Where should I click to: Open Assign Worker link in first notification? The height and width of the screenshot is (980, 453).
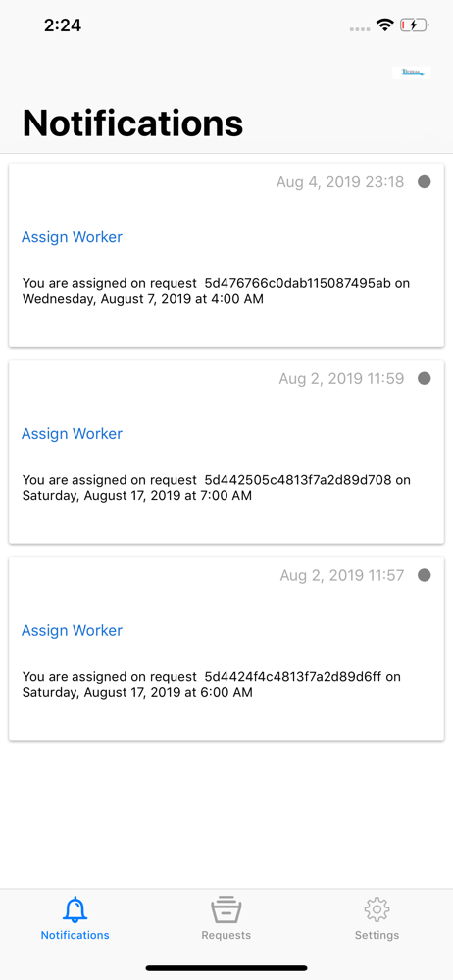coord(72,237)
